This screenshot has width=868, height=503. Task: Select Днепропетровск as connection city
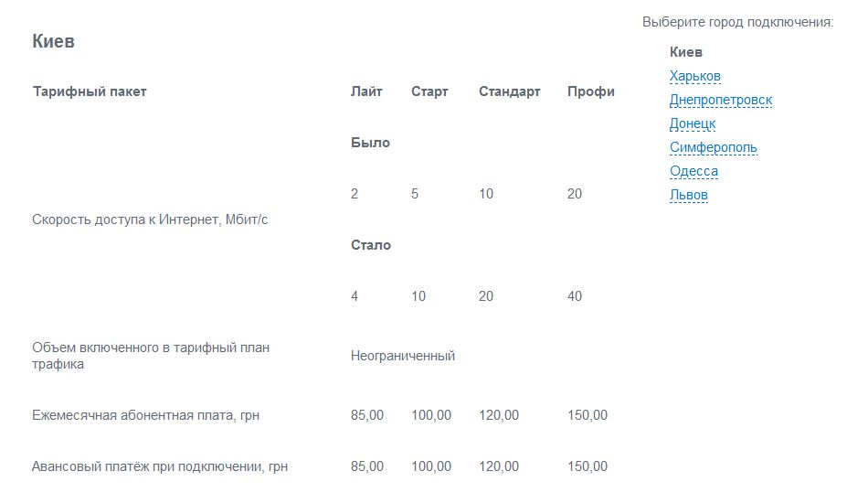(x=721, y=100)
